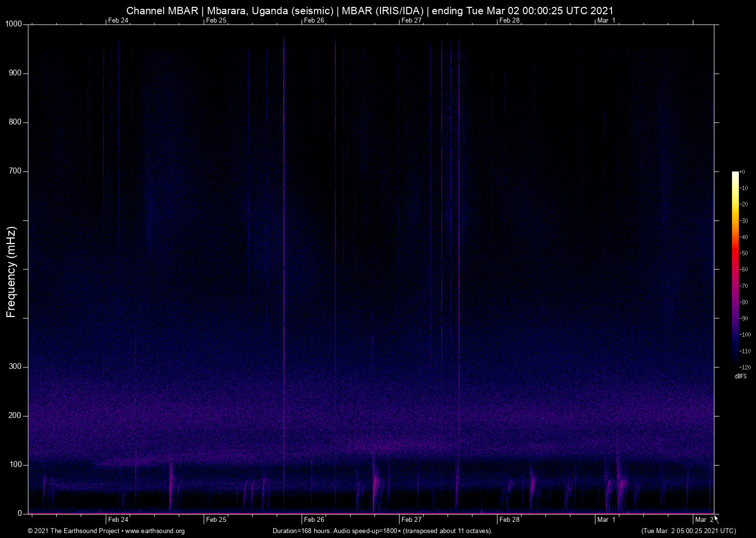Select the Feb 24 marker on top axis

(x=118, y=21)
